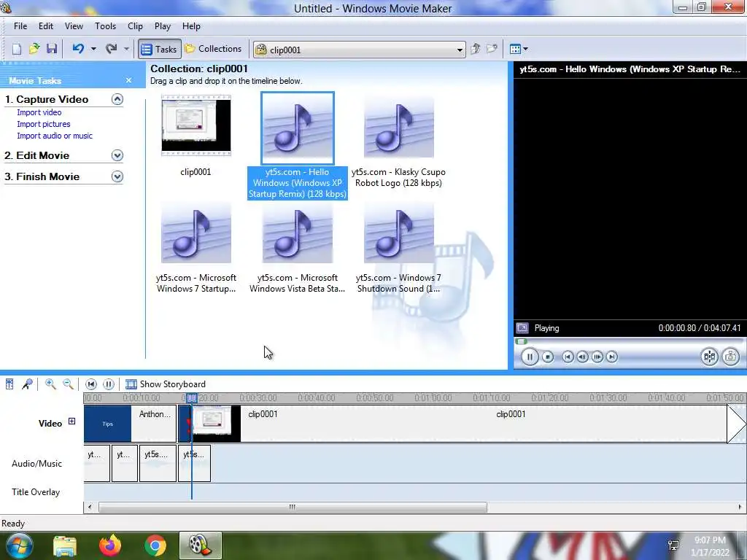Open the undo history dropdown arrow
Viewport: 747px width, 560px height.
coord(93,49)
